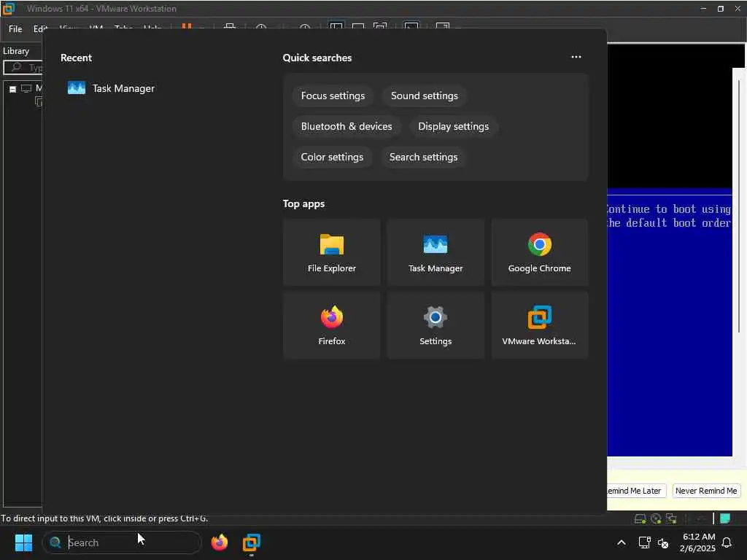Screen dimensions: 747x560
Task: Open Settings tile in Top apps
Action: 436,325
